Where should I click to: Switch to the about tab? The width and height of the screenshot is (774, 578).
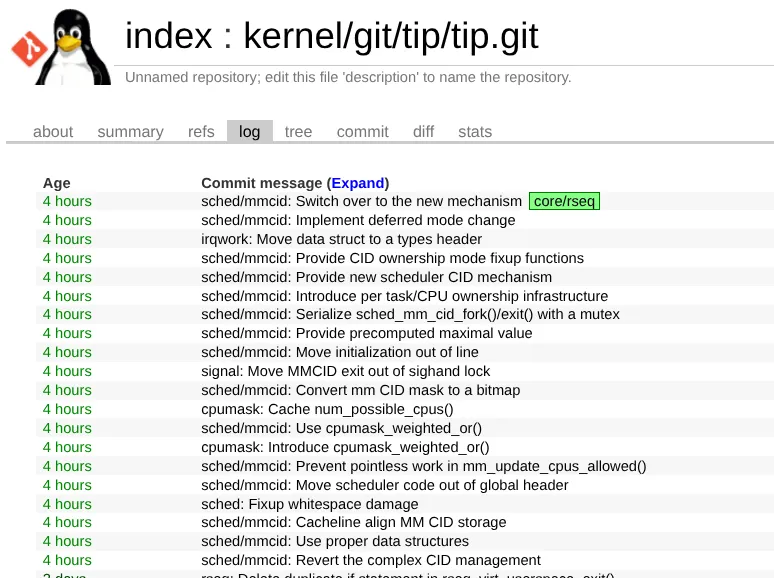coord(53,132)
